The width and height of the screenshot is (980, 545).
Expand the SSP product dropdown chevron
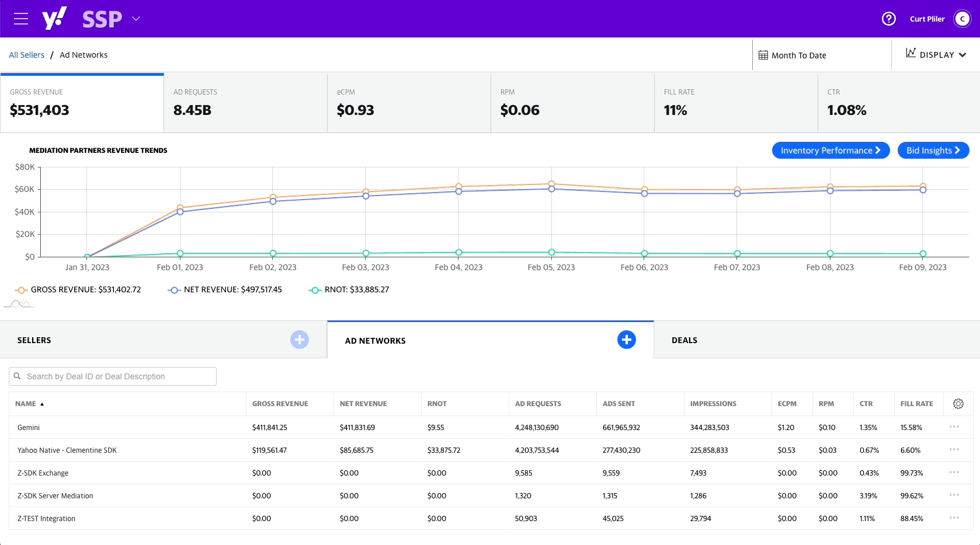click(136, 19)
